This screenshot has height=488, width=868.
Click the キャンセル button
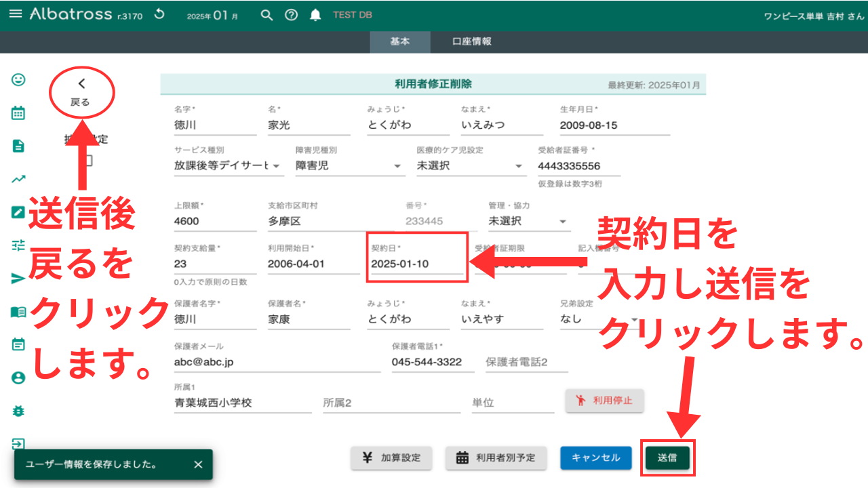(595, 457)
